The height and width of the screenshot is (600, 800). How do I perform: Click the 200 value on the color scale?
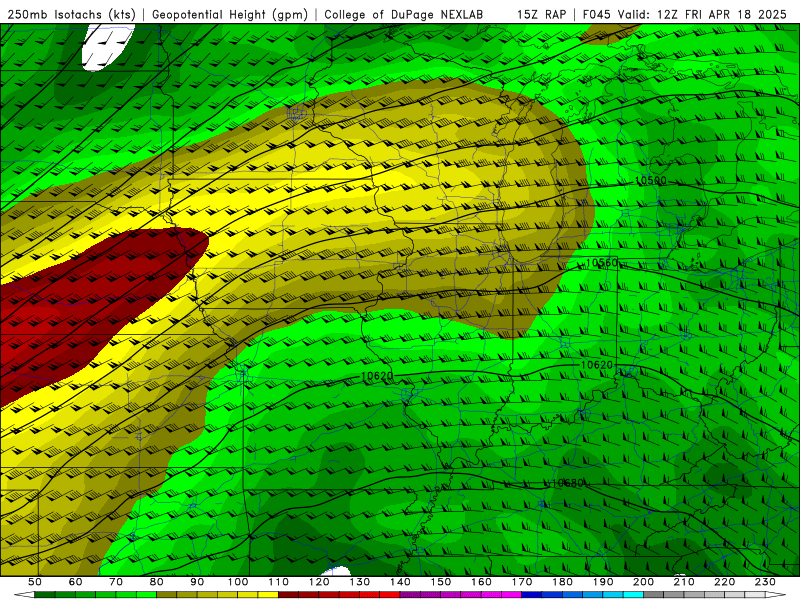point(643,582)
